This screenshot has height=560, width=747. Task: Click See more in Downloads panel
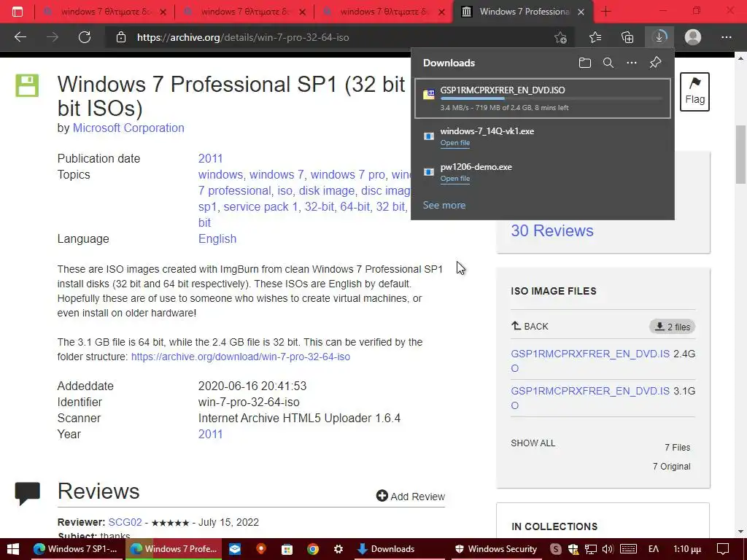coord(444,205)
